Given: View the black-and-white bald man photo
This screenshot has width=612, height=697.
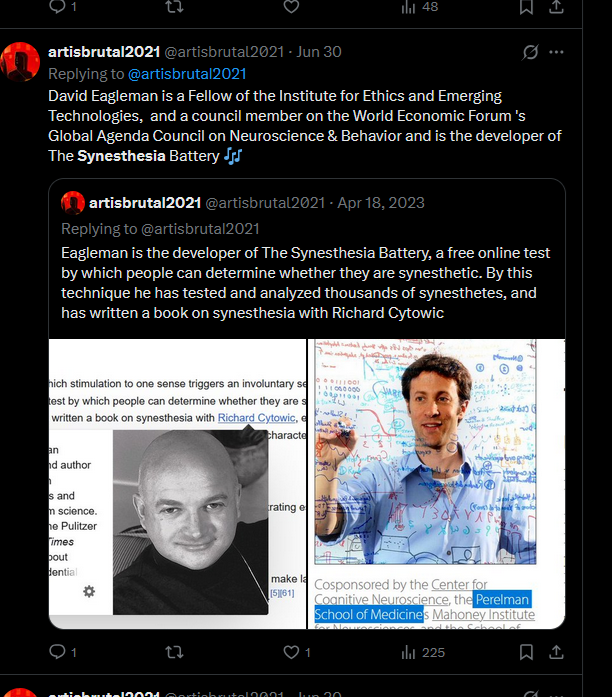Looking at the screenshot, I should click(190, 522).
